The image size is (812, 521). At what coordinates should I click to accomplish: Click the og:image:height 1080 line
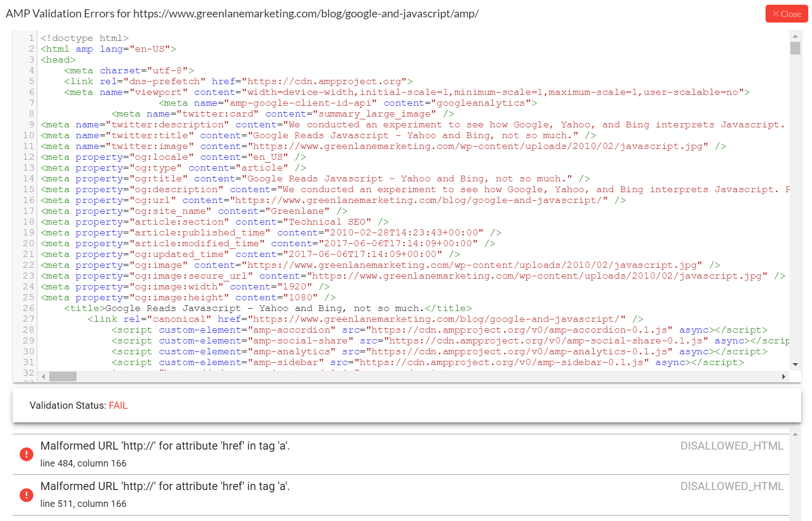(x=188, y=297)
